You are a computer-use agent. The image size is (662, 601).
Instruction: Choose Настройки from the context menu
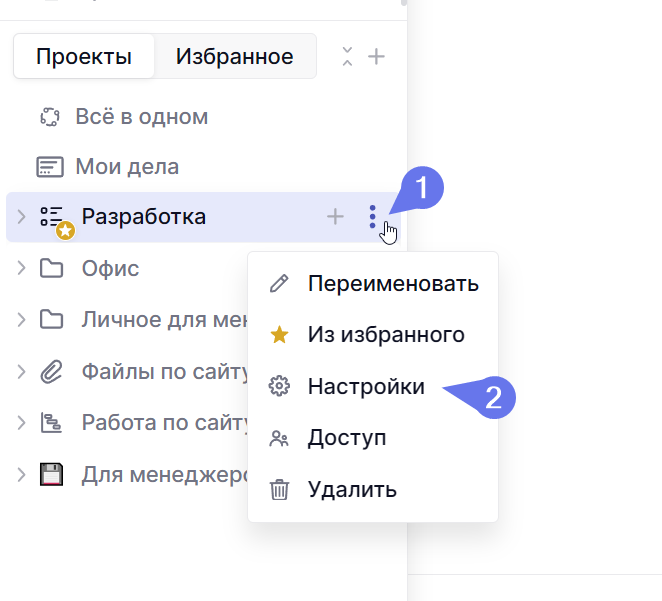click(x=365, y=386)
